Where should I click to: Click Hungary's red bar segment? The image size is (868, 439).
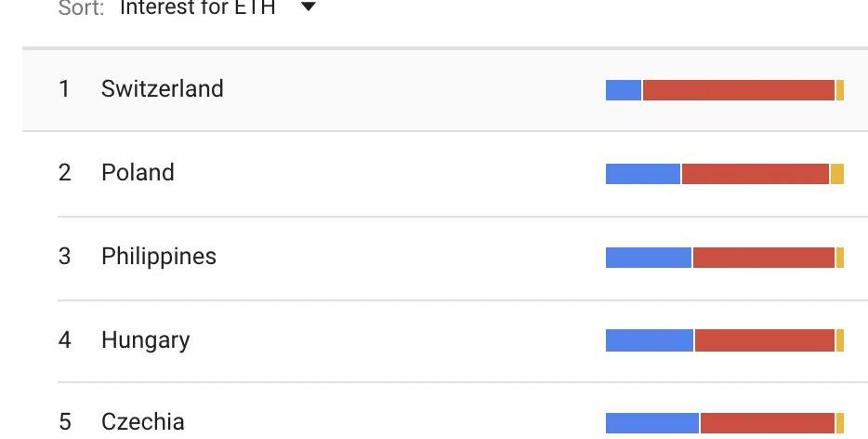click(x=764, y=341)
